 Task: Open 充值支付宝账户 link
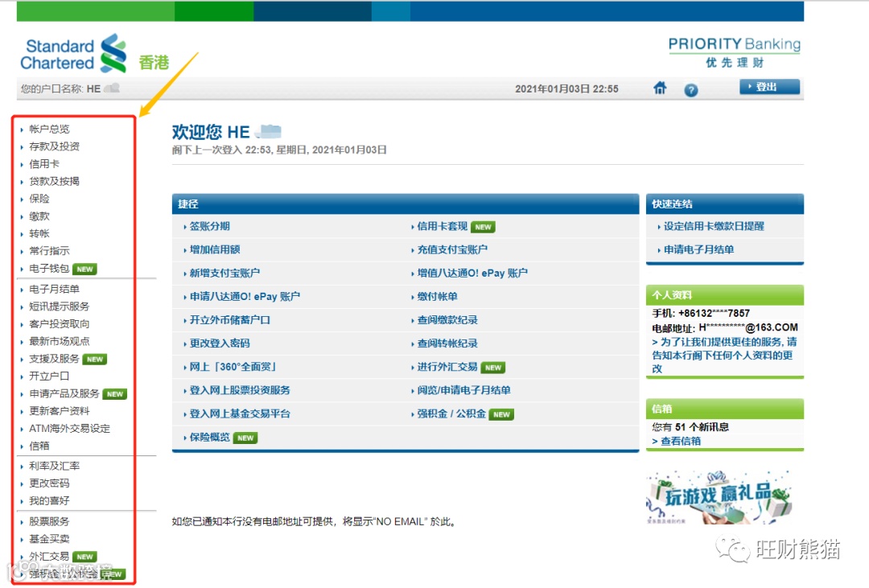(x=452, y=249)
